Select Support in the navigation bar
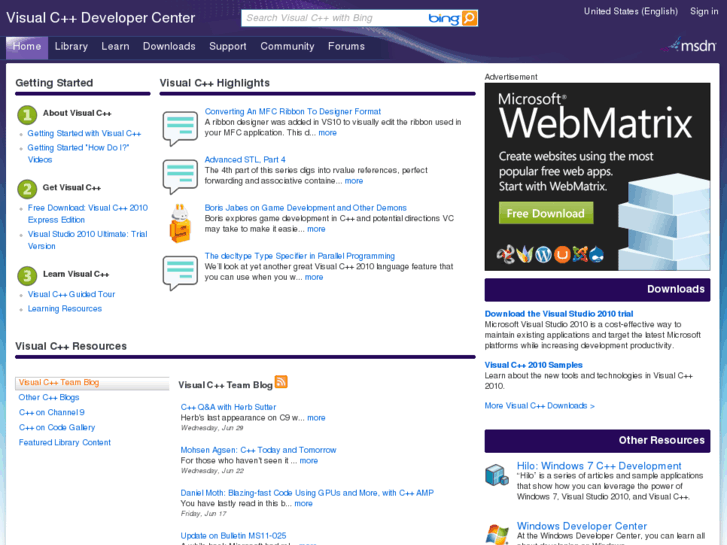Viewport: 727px width, 545px height. click(228, 46)
